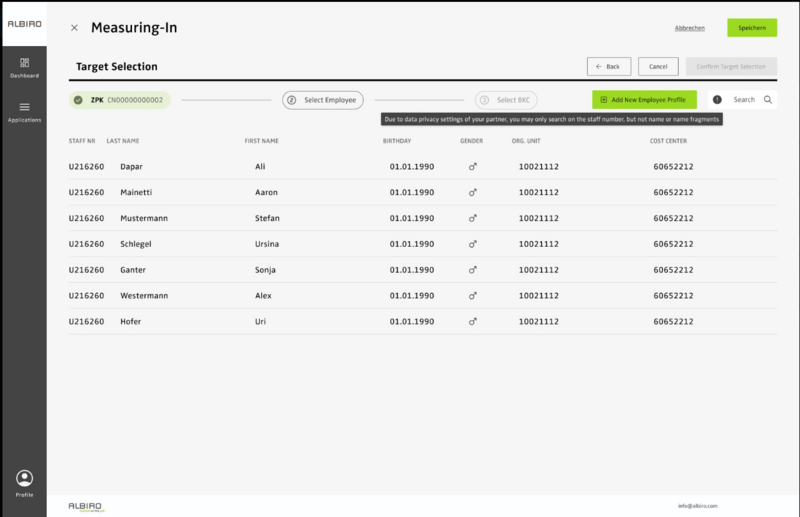Open the Applications menu in the sidebar

click(24, 107)
